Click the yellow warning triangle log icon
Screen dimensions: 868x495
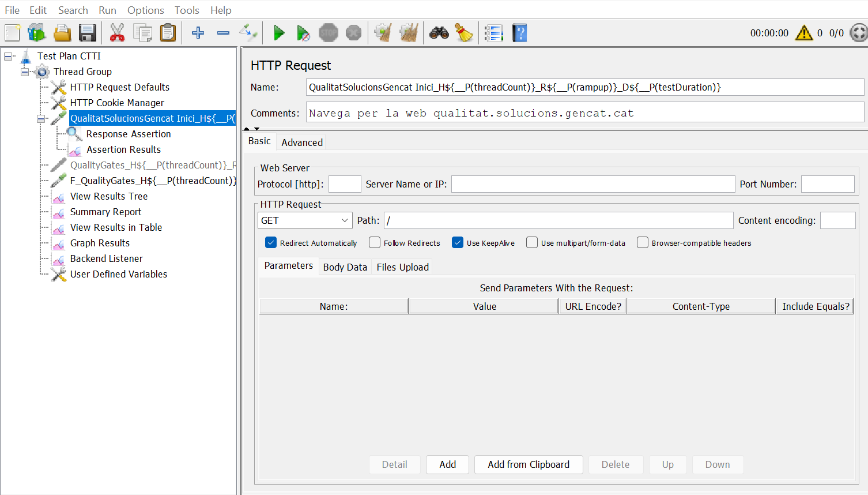[x=804, y=33]
